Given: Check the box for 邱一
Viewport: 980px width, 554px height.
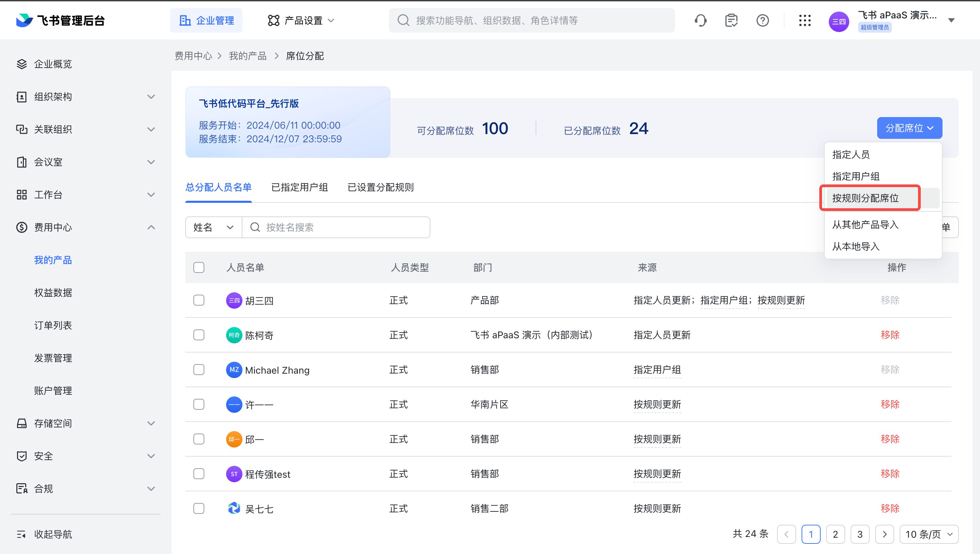Looking at the screenshot, I should tap(199, 439).
